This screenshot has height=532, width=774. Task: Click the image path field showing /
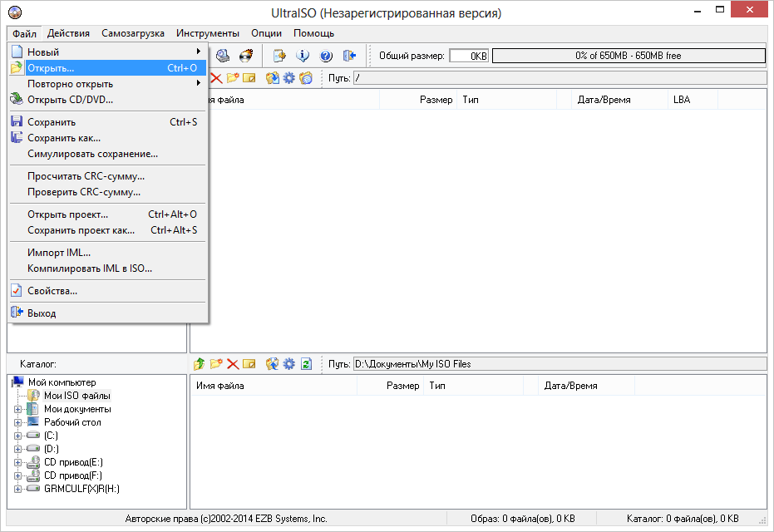coord(560,78)
